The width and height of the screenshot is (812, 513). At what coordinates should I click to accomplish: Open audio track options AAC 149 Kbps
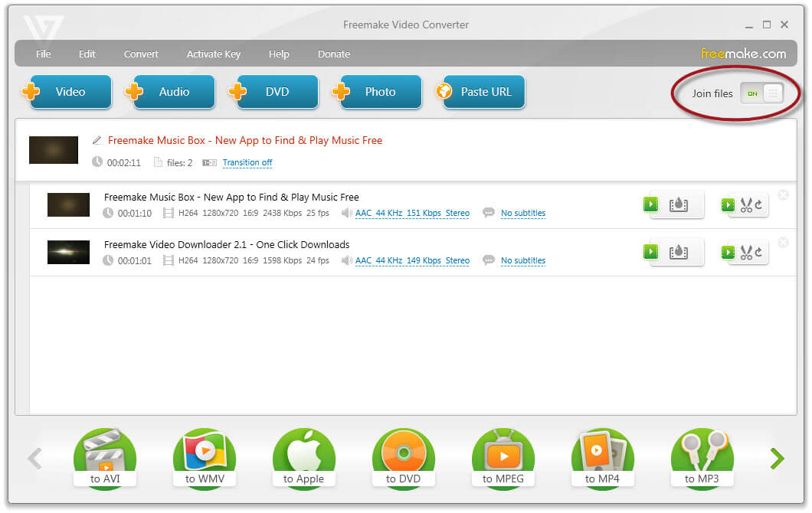point(412,261)
